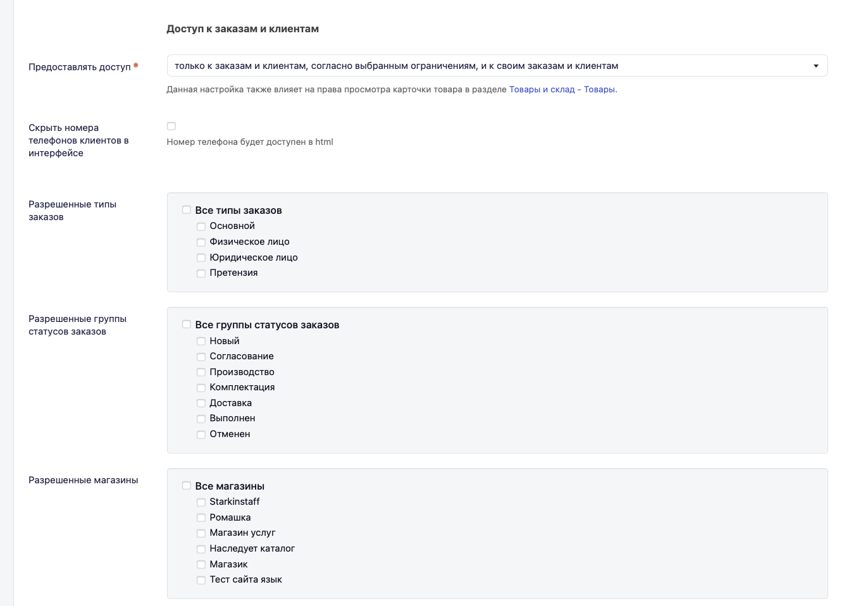Enable 'Согласование' status group checkbox
Screen dimensions: 868x606
pyautogui.click(x=201, y=357)
